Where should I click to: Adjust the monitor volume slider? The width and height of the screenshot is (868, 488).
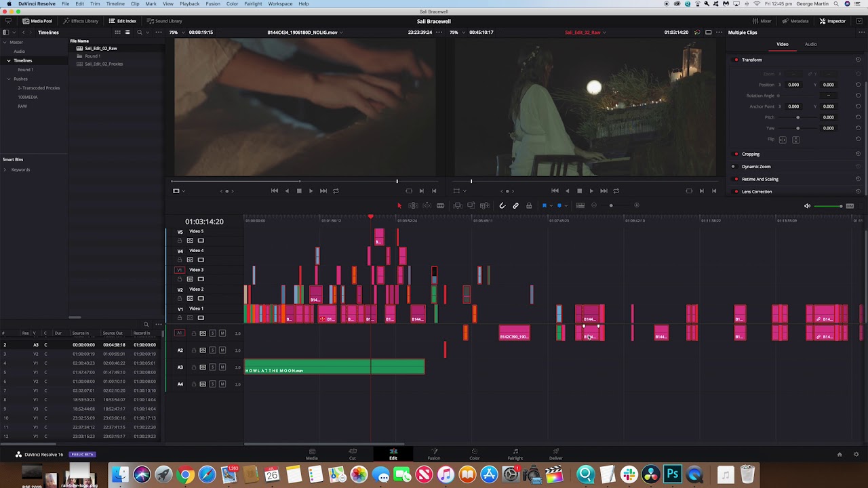(x=828, y=206)
